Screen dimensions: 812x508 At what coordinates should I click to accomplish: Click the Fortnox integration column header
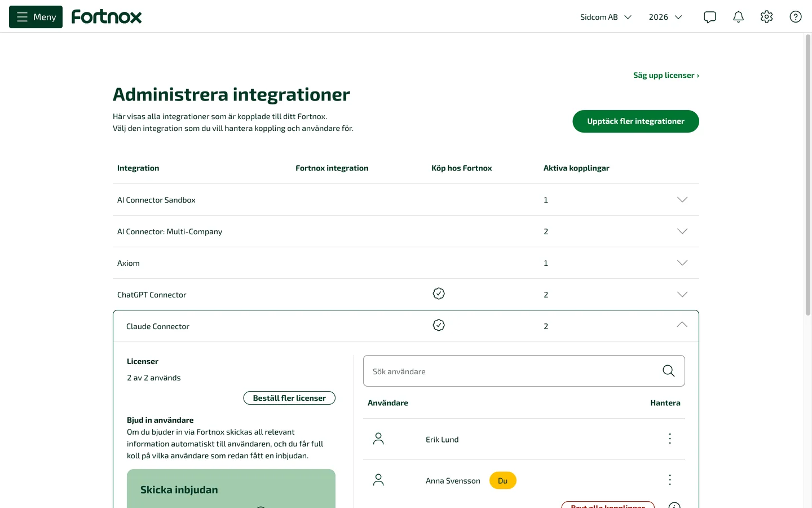pos(332,168)
